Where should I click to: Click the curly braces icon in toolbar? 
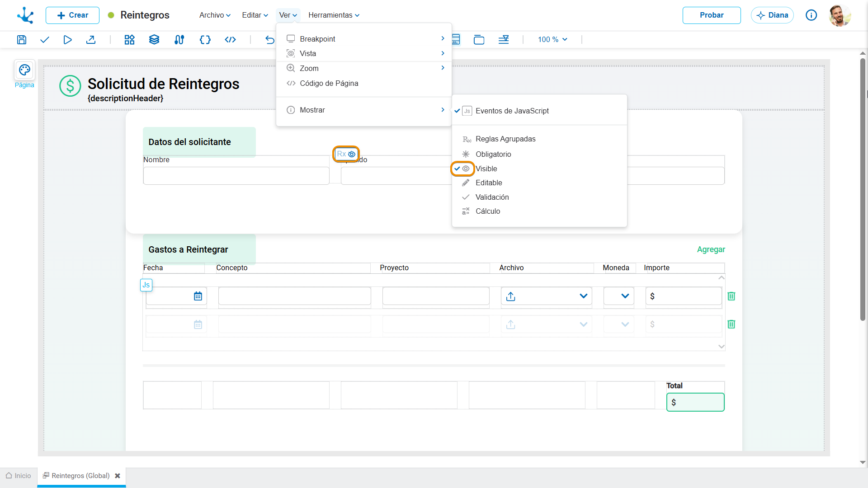[x=205, y=40]
